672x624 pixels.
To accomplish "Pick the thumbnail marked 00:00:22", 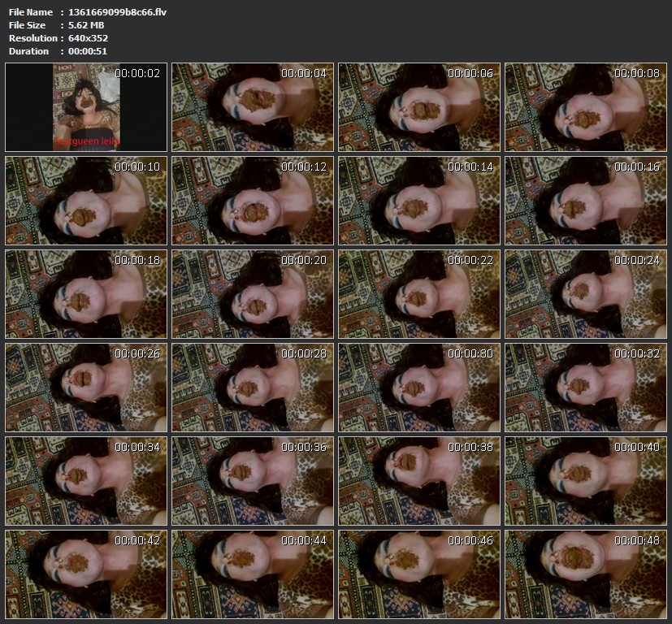I will click(418, 294).
